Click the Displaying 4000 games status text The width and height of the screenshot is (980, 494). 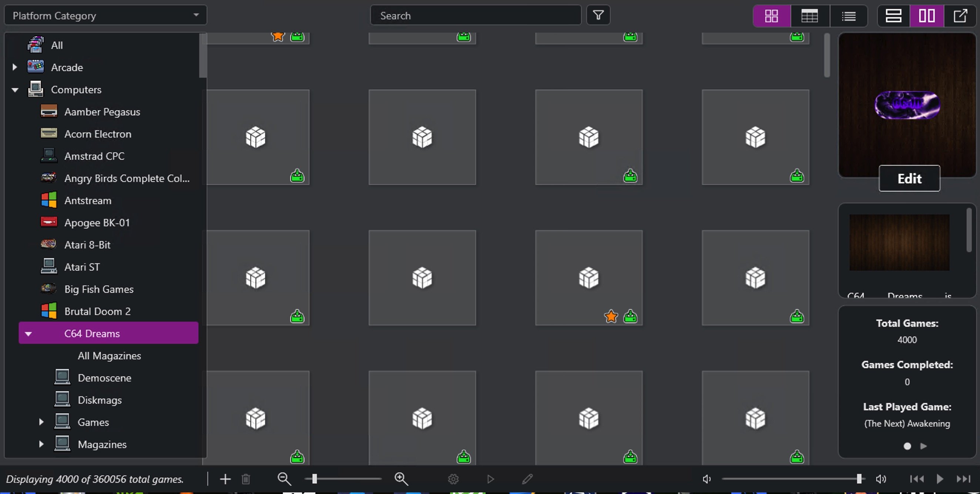[95, 479]
